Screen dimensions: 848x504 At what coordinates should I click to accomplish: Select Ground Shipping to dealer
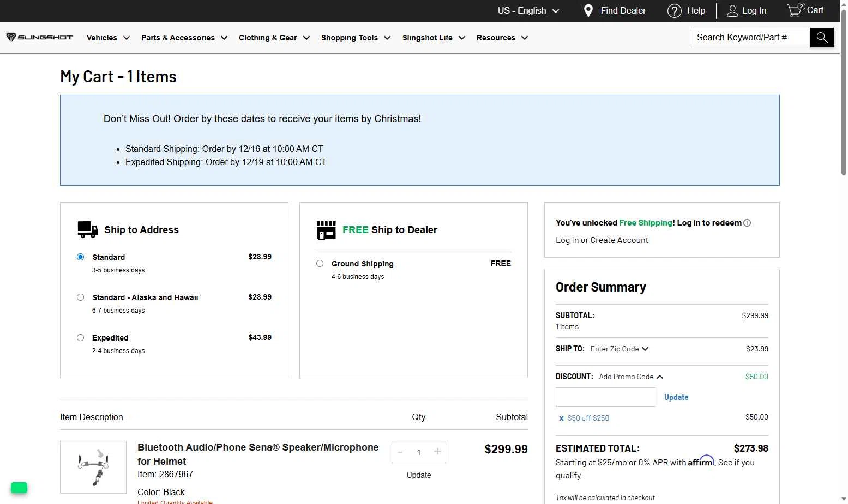(320, 263)
